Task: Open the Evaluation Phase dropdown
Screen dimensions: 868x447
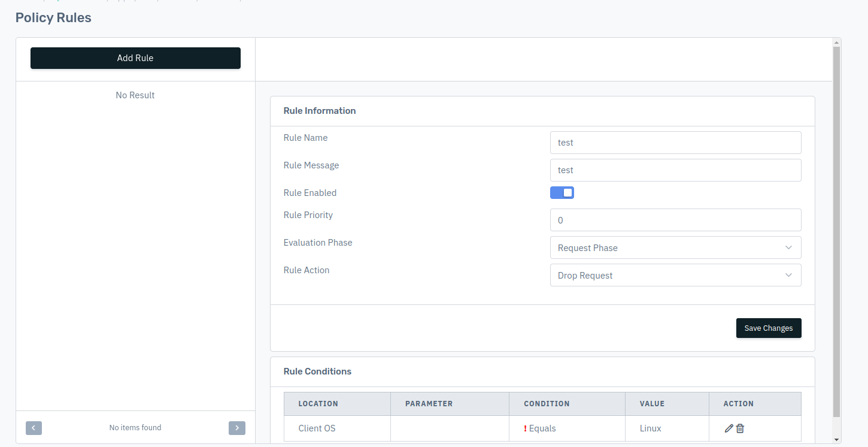Action: tap(675, 248)
